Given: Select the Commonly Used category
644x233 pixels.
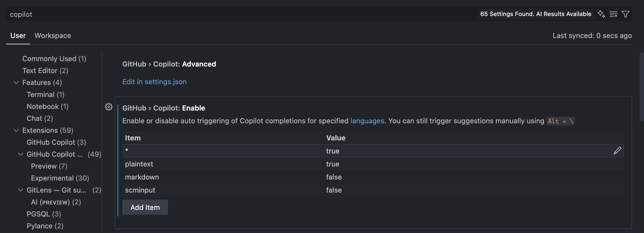Looking at the screenshot, I should click(x=54, y=58).
